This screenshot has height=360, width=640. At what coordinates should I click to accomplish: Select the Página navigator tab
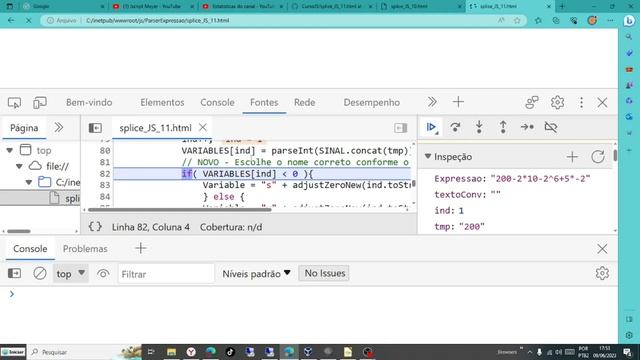24,128
